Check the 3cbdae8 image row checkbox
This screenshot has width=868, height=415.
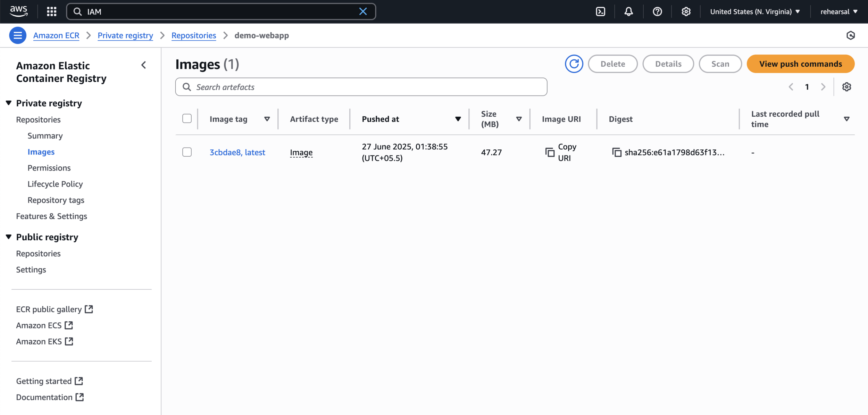(187, 152)
